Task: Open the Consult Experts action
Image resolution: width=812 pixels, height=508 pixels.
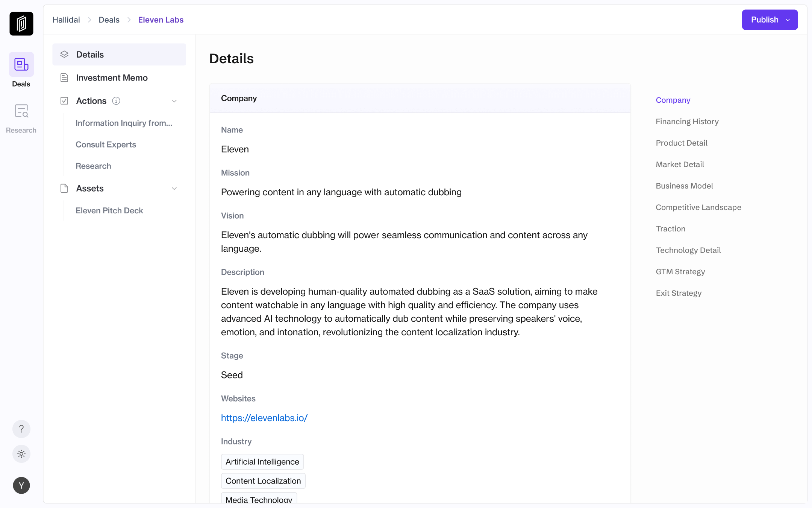Action: (x=106, y=144)
